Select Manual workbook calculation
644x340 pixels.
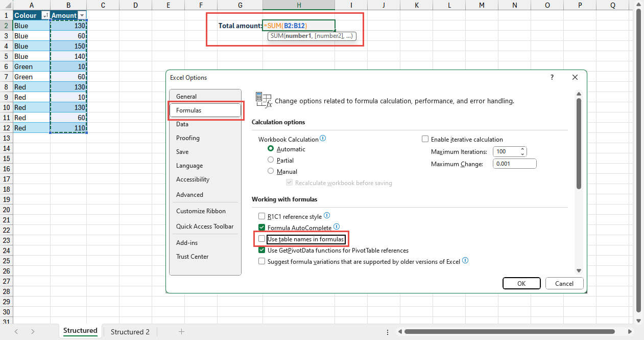tap(270, 171)
